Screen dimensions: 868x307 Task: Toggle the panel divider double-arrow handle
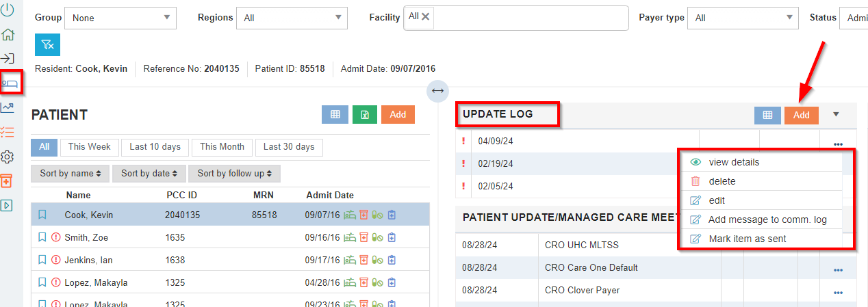437,91
